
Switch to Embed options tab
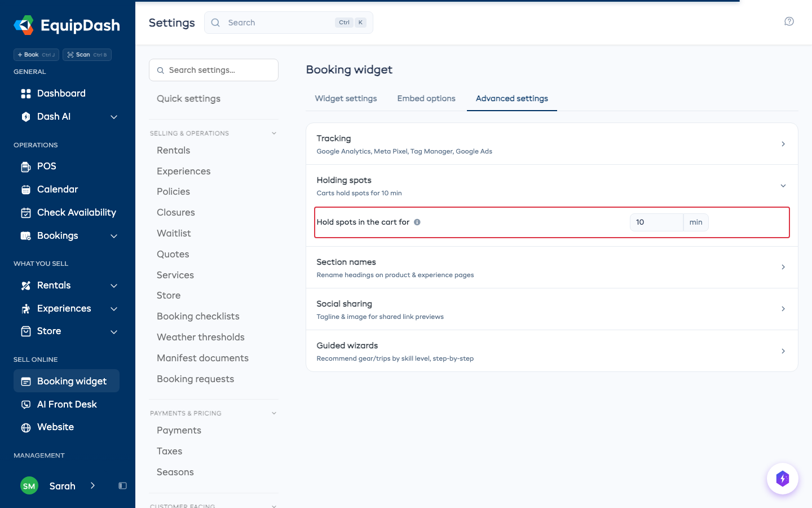pyautogui.click(x=426, y=98)
